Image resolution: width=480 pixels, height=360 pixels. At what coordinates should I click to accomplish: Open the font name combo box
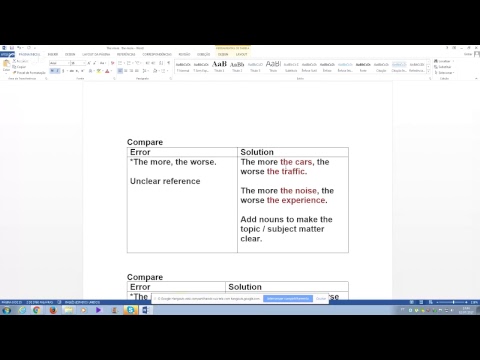pos(60,63)
